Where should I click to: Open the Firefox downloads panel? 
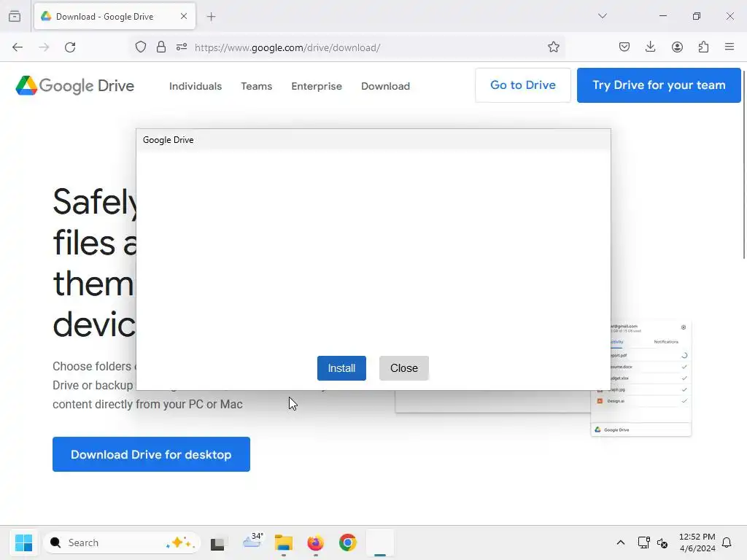650,47
